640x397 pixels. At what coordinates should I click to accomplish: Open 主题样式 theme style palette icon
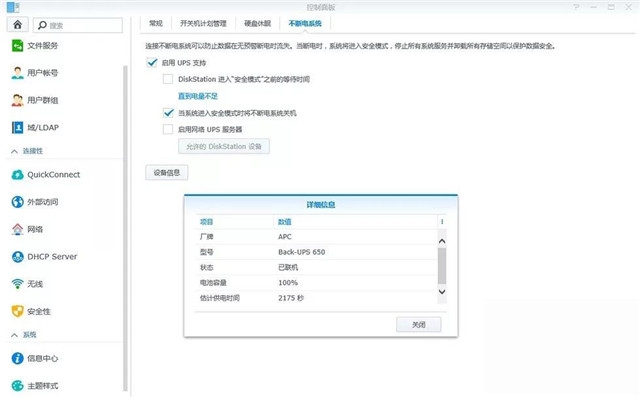[18, 386]
